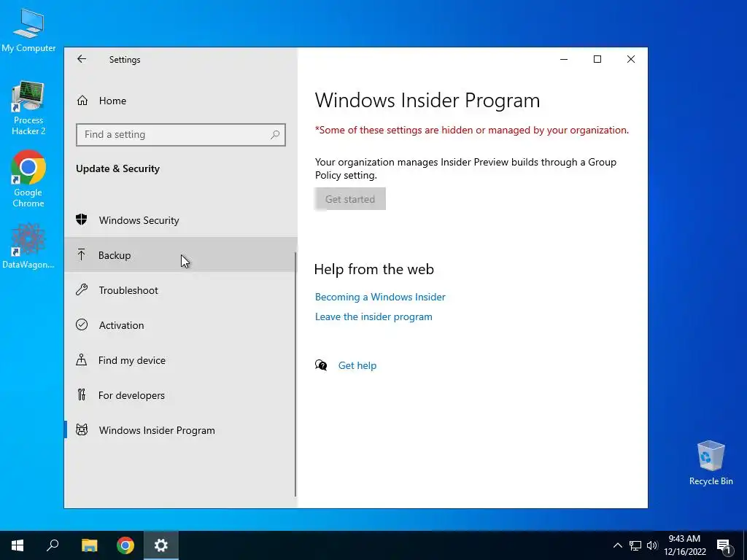747x560 pixels.
Task: Show hidden system tray icons
Action: tap(617, 545)
